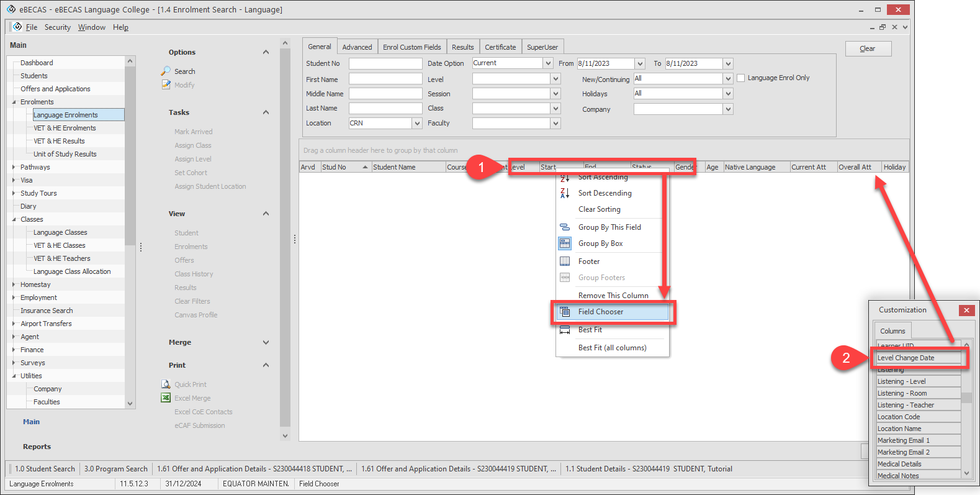Select Level Change Date in Customization list
Viewport: 980px width, 495px height.
917,358
